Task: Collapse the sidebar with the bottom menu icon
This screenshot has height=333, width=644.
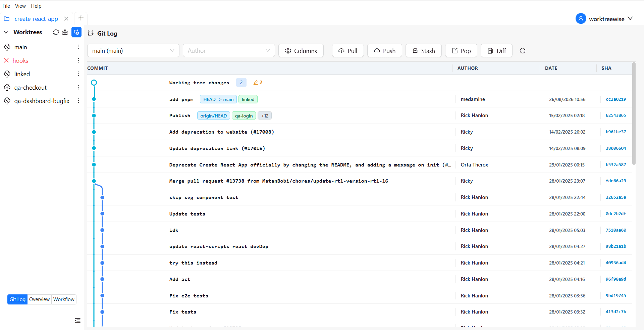Action: click(x=78, y=321)
